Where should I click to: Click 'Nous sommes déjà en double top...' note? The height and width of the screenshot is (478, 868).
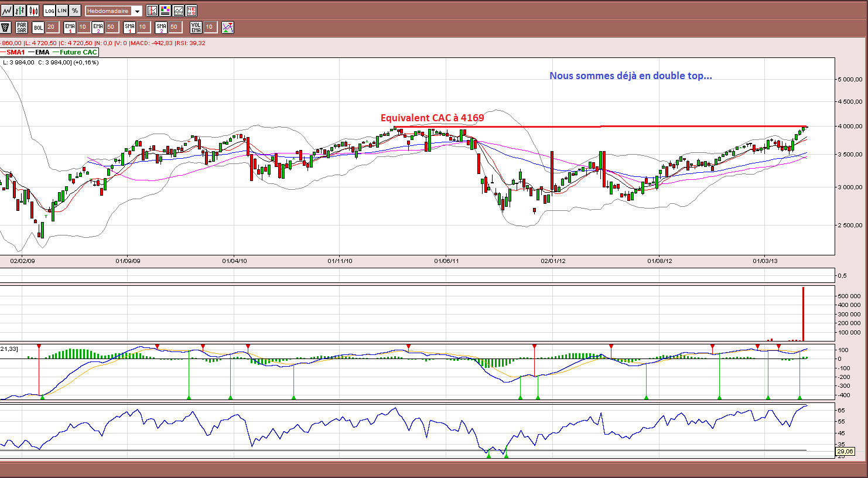pyautogui.click(x=631, y=76)
